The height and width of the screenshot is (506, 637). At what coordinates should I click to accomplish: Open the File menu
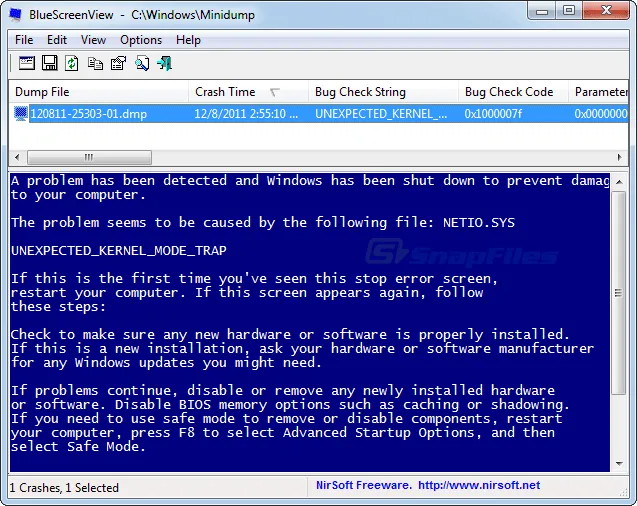point(24,40)
